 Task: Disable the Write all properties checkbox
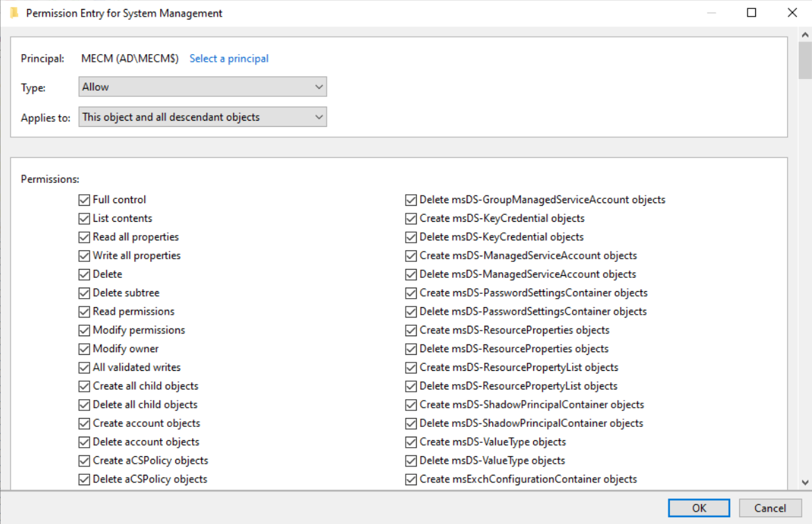pyautogui.click(x=85, y=256)
